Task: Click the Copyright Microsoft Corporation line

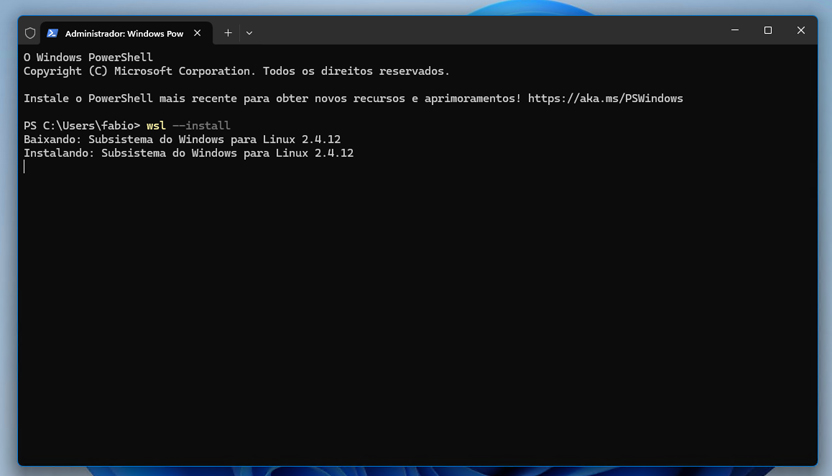Action: coord(237,71)
